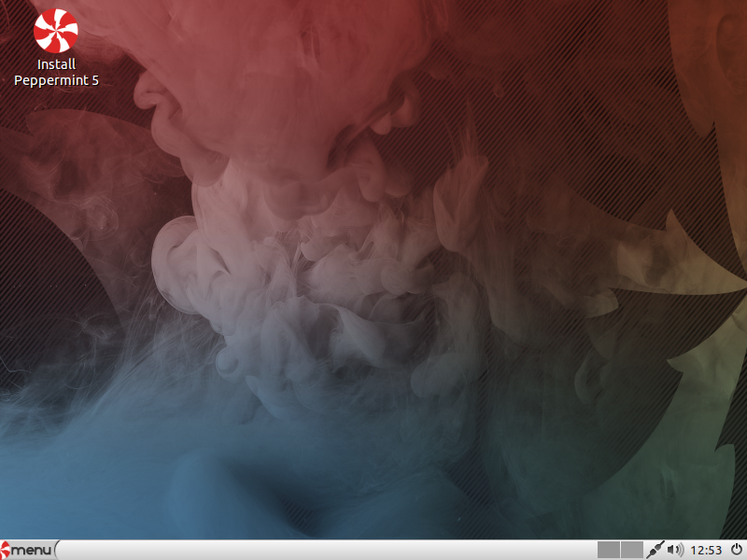
Task: Click the red Peppermint logo beside menu
Action: pyautogui.click(x=6, y=550)
